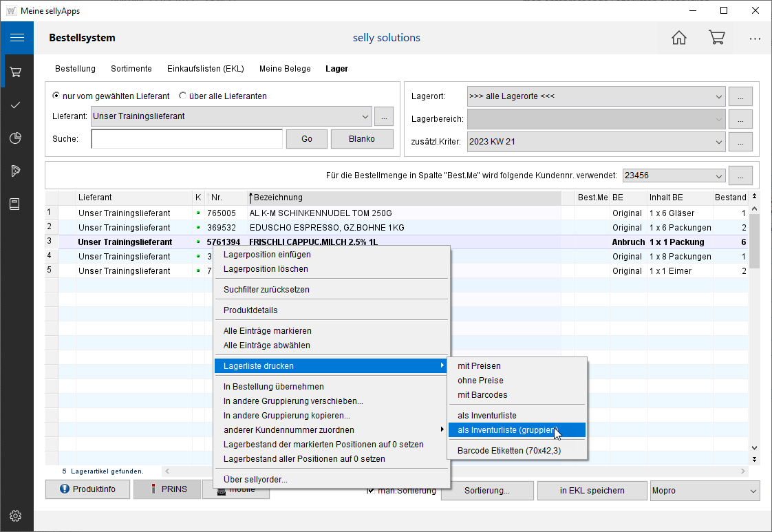Expand the Kundennr. 23456 dropdown
The width and height of the screenshot is (772, 532).
pos(718,175)
